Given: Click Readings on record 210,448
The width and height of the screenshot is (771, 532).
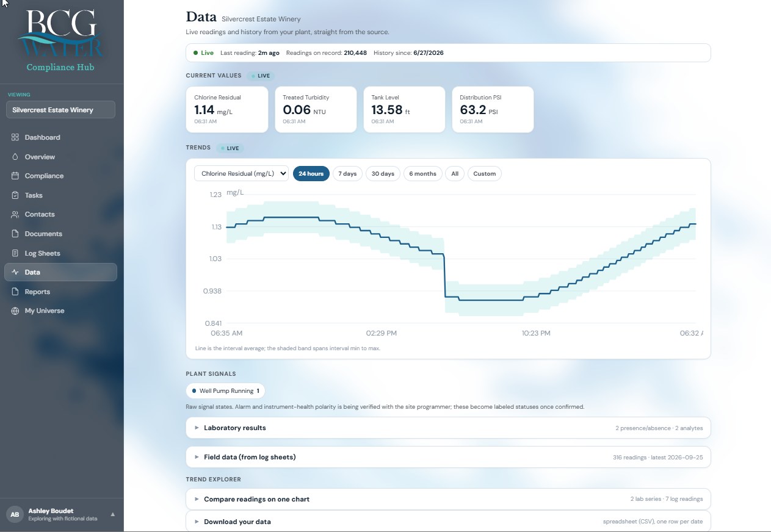Looking at the screenshot, I should [x=327, y=53].
